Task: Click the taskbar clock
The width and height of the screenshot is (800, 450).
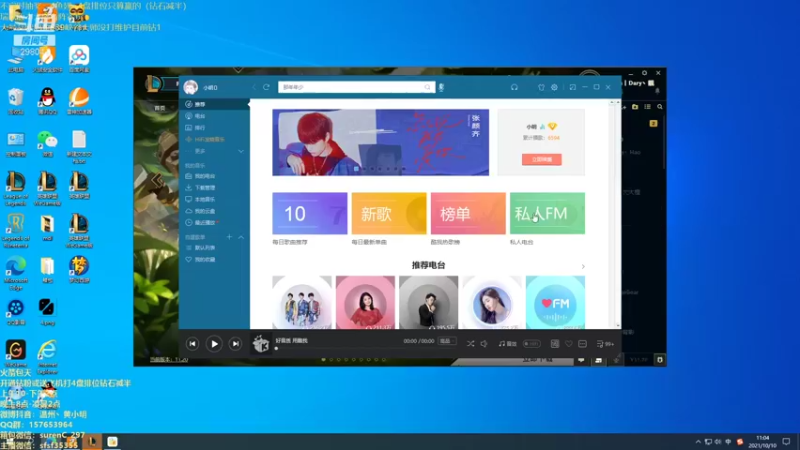Action: pyautogui.click(x=762, y=441)
